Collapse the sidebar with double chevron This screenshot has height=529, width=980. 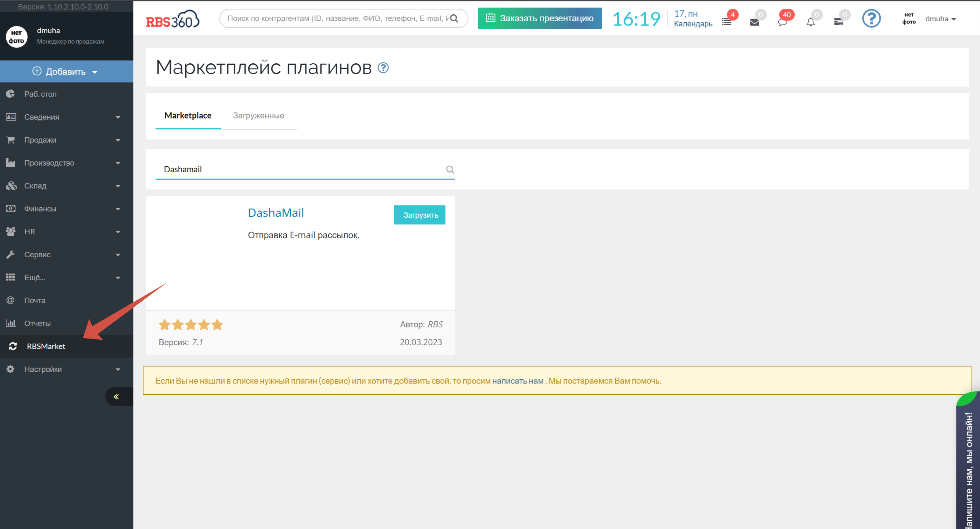pos(117,397)
